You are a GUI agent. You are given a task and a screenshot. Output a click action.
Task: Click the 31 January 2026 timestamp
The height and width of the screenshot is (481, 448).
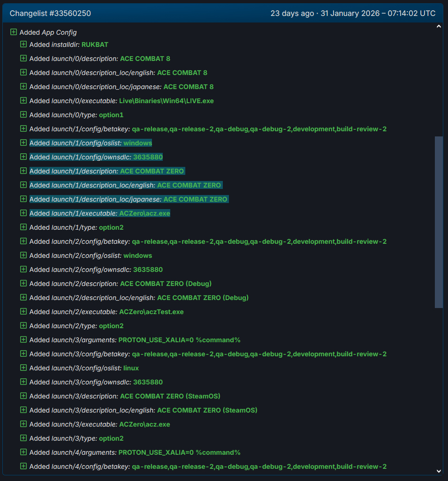[378, 14]
